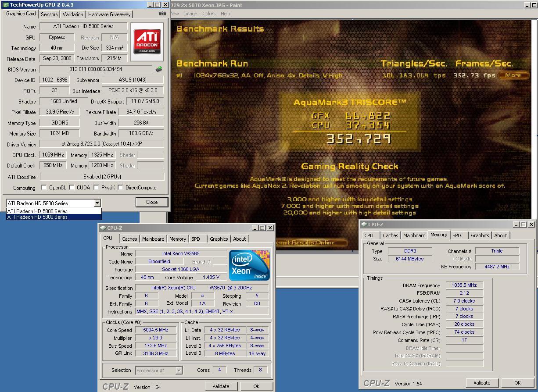Click the ATI CrossFire Enabled (2 GPUs) field
The image size is (538, 392).
(x=102, y=177)
